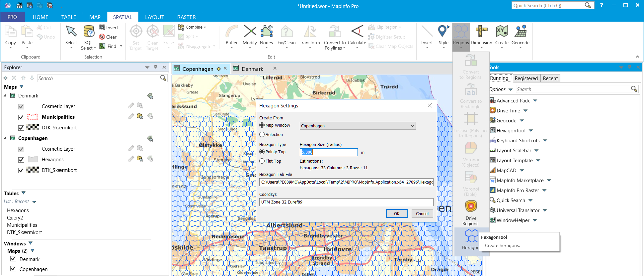Switch to the MAP ribbon tab
Screen dimensions: 644x276
point(95,17)
